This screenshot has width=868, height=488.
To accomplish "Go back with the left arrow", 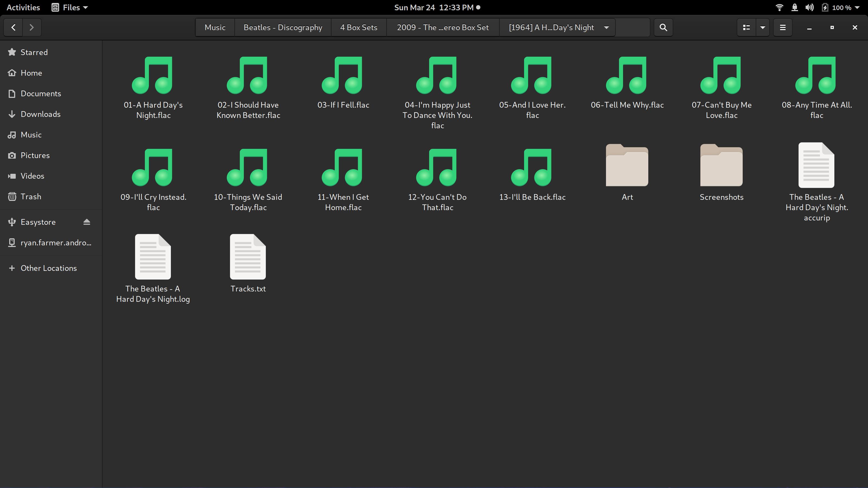I will pos(14,27).
